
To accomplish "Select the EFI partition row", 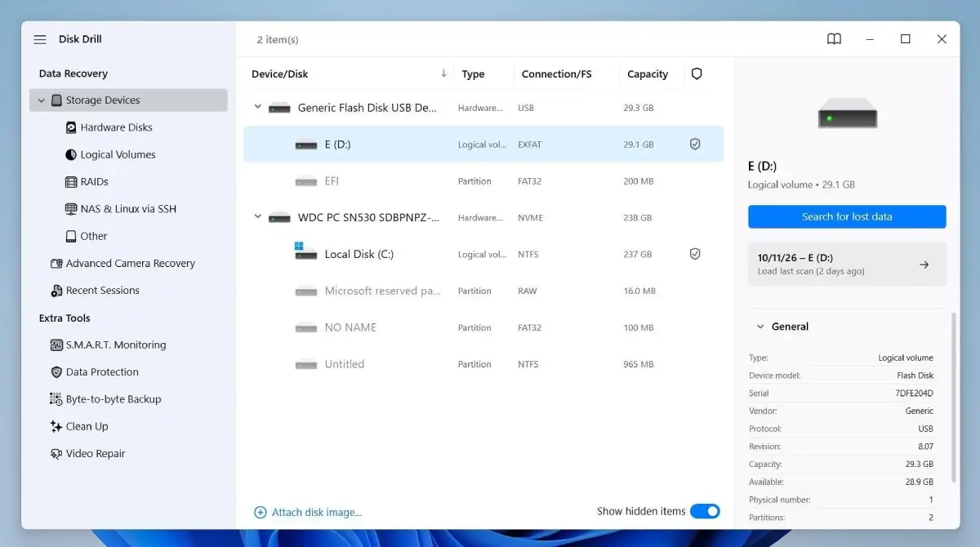I will (x=483, y=180).
